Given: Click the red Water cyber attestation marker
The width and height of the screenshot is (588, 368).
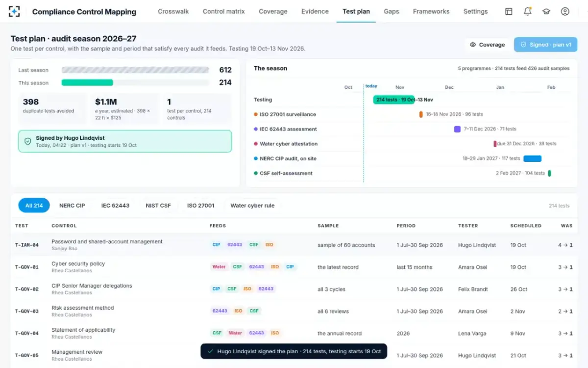Looking at the screenshot, I should point(495,144).
